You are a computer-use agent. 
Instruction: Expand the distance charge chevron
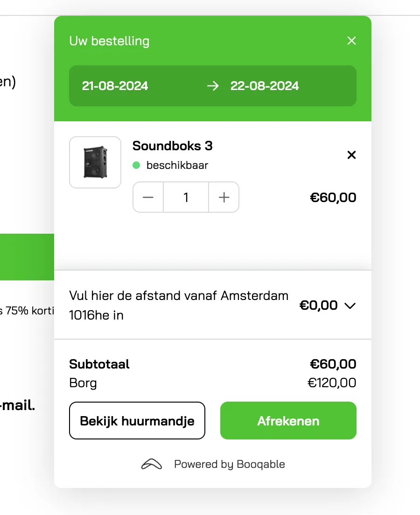[x=350, y=306]
